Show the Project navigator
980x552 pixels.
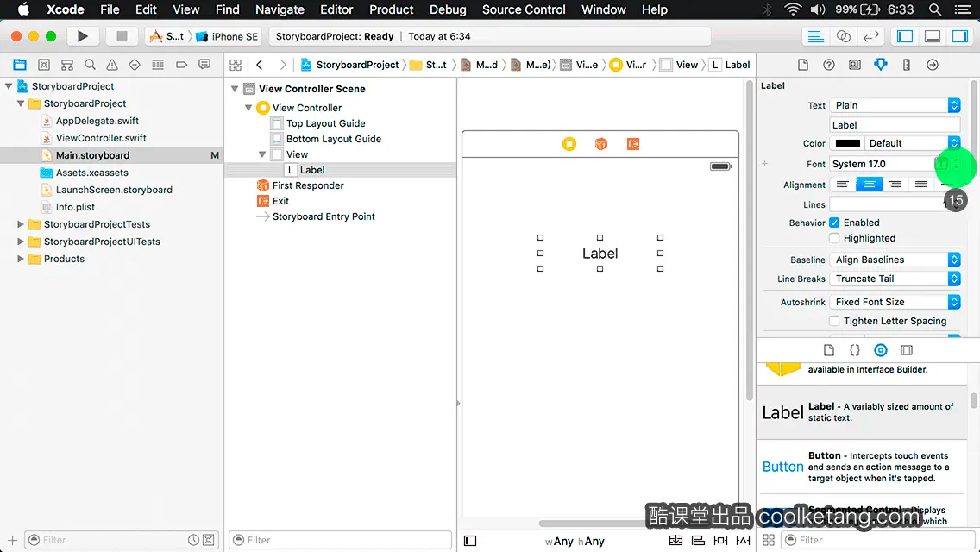pos(19,65)
